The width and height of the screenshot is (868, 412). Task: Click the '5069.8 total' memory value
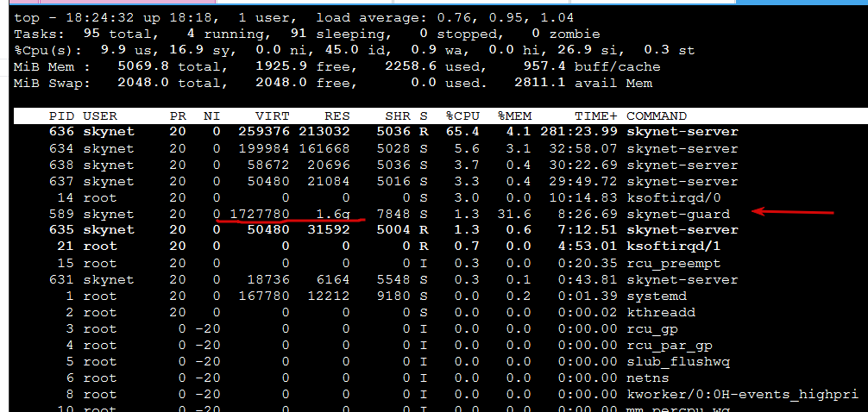(x=173, y=67)
